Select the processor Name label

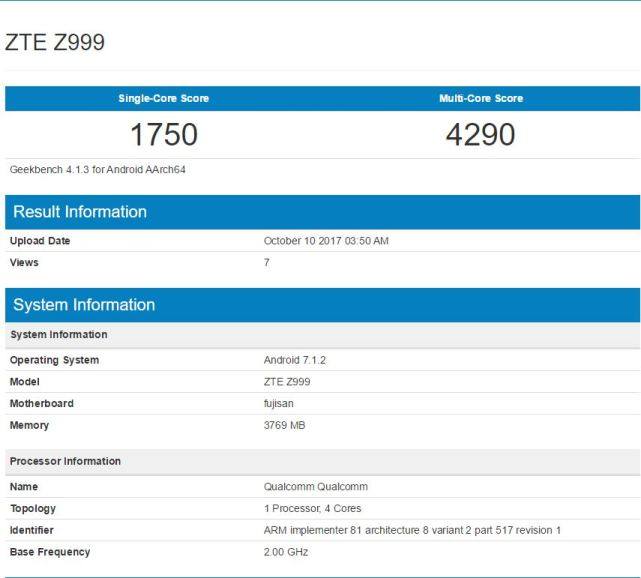tap(24, 487)
